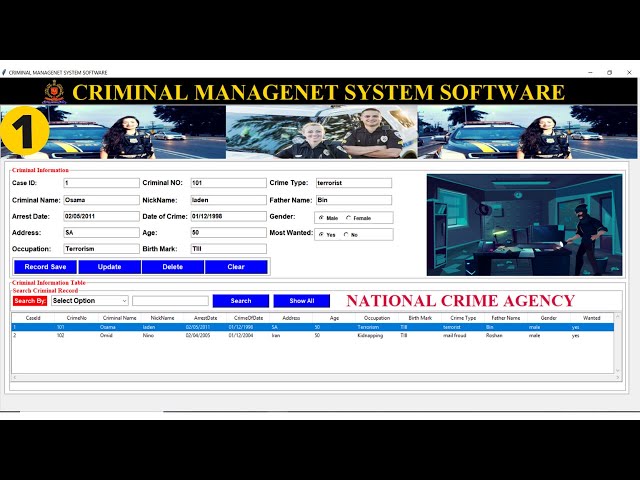Click the Nino nickname cell
The width and height of the screenshot is (640, 480).
[x=148, y=336]
